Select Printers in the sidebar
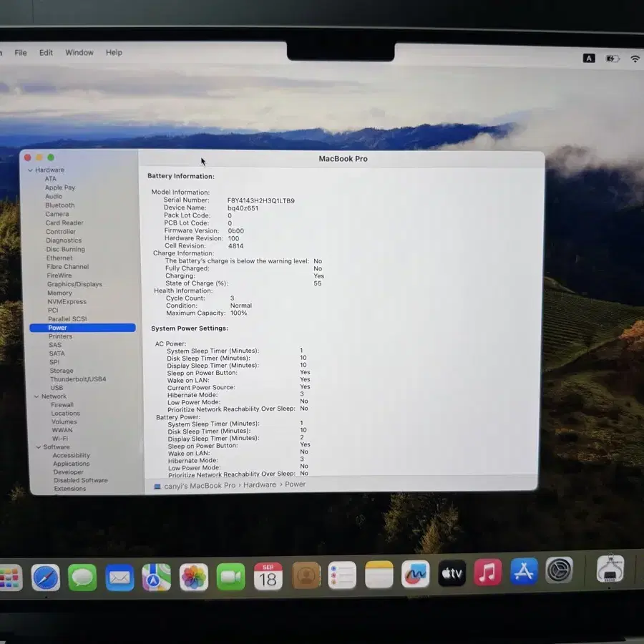Viewport: 644px width, 644px height. pyautogui.click(x=60, y=336)
